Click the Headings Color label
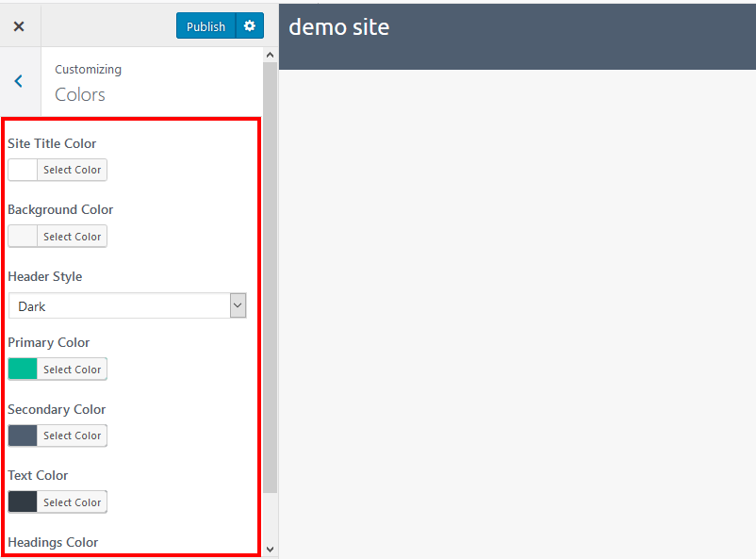This screenshot has width=756, height=559. [53, 542]
